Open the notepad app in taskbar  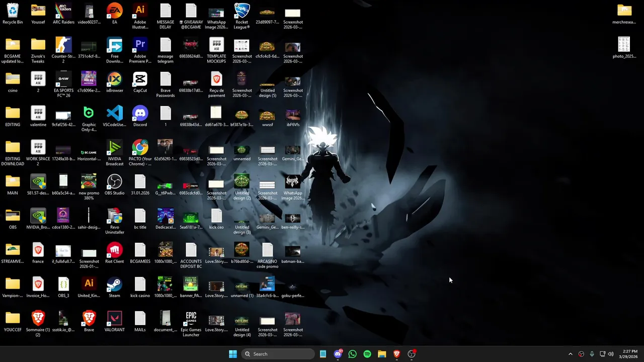(x=323, y=354)
